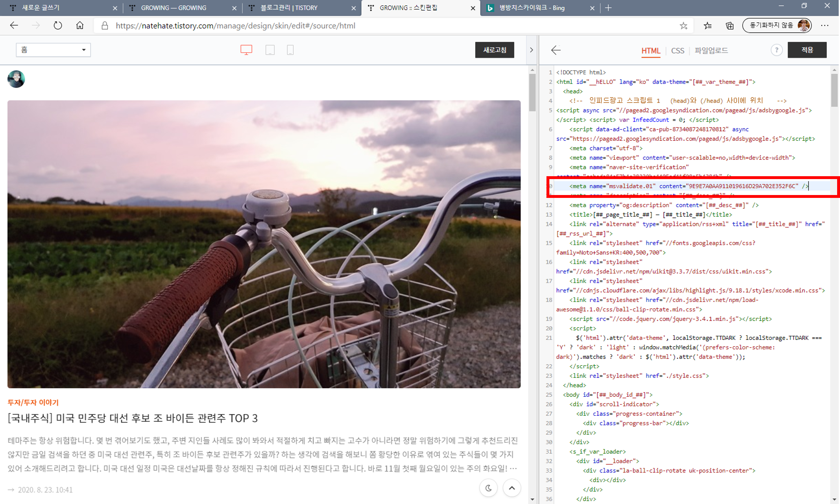Collapse editor panel with chevron arrow
Viewport: 840px width, 504px height.
pos(531,50)
